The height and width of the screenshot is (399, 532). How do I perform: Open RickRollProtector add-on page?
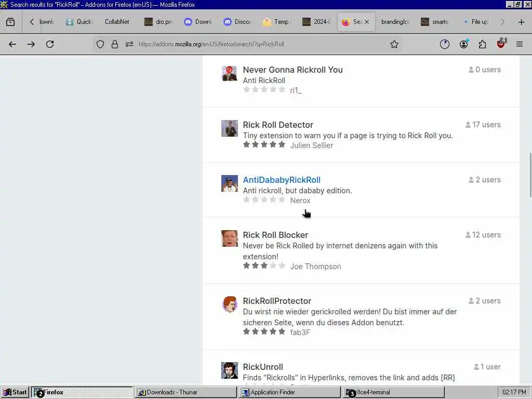(277, 301)
